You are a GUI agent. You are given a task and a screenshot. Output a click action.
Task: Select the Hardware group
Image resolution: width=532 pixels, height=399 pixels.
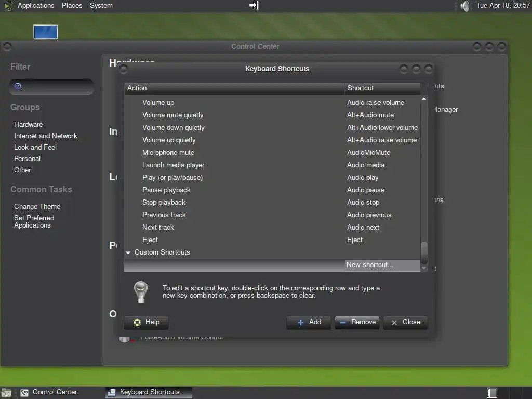[x=29, y=125]
